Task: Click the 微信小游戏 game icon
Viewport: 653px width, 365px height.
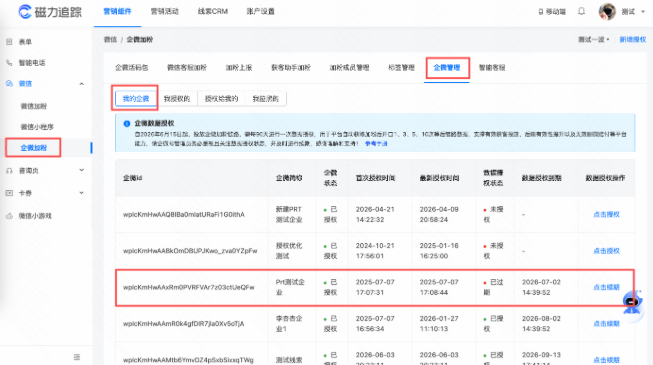Action: point(9,216)
